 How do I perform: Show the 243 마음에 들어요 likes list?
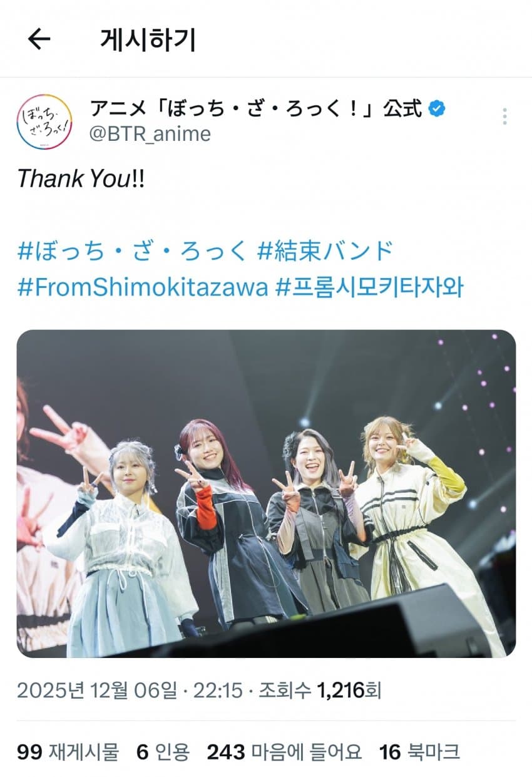click(x=284, y=751)
